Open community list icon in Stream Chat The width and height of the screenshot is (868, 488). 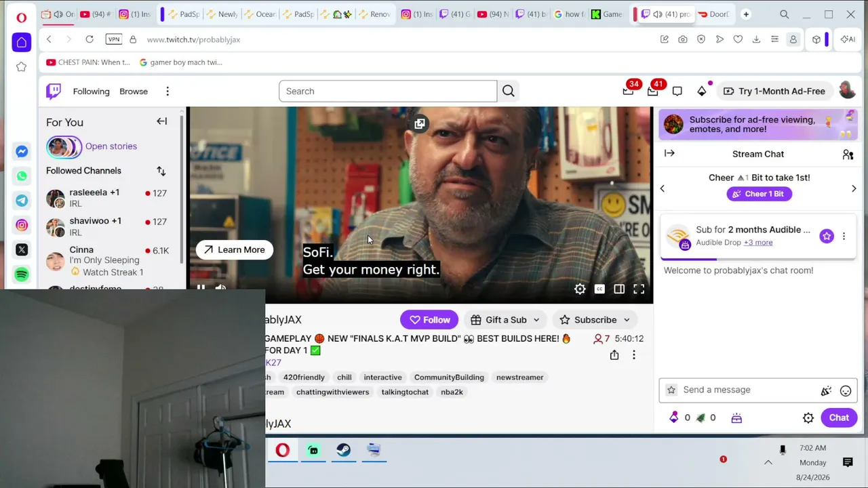(848, 155)
